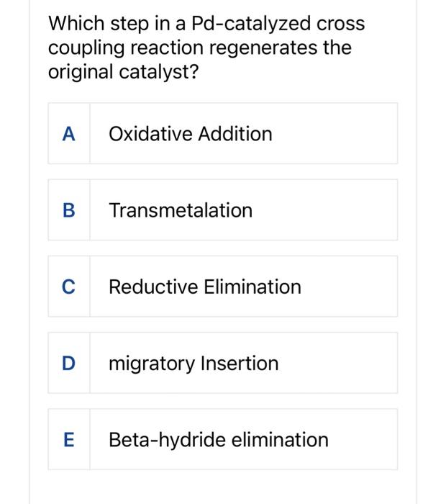Choose the Transmetalation answer text
Image resolution: width=446 pixels, height=504 pixels.
181,210
